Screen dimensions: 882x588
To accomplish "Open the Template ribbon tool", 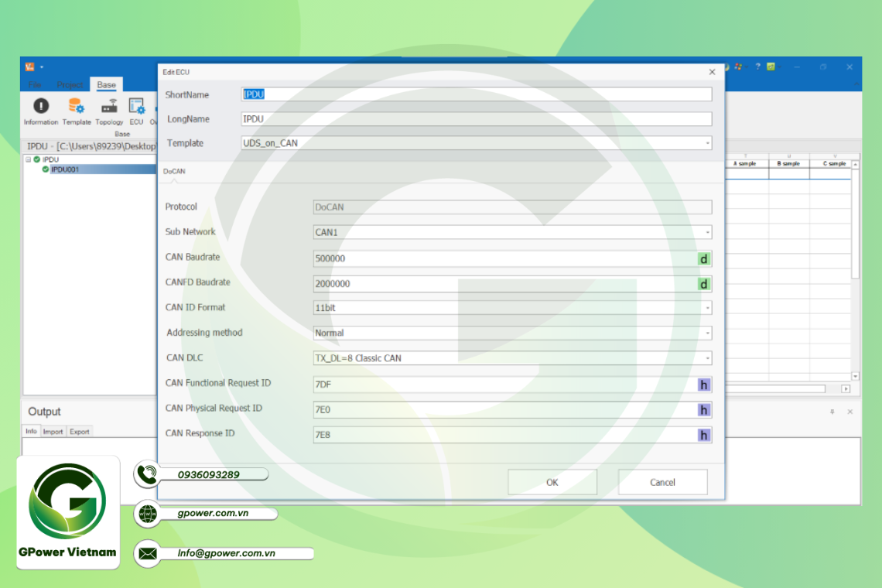I will click(x=77, y=107).
